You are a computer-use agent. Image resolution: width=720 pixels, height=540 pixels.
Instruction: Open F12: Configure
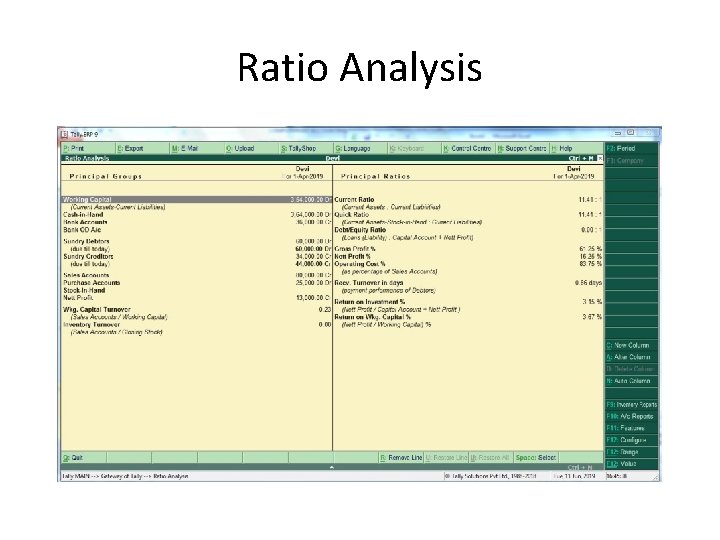[631, 440]
